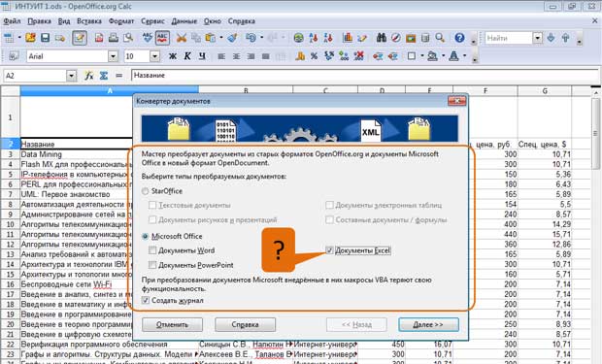The height and width of the screenshot is (364, 602).
Task: Apply Percent number format icon
Action: pyautogui.click(x=314, y=56)
